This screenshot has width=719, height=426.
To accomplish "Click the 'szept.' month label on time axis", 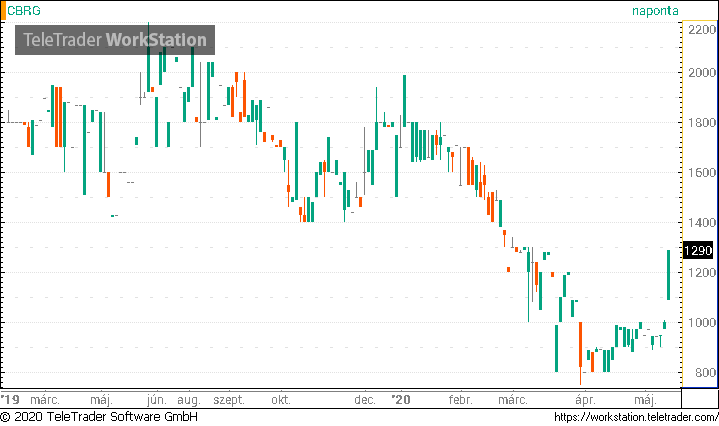I will click(229, 400).
